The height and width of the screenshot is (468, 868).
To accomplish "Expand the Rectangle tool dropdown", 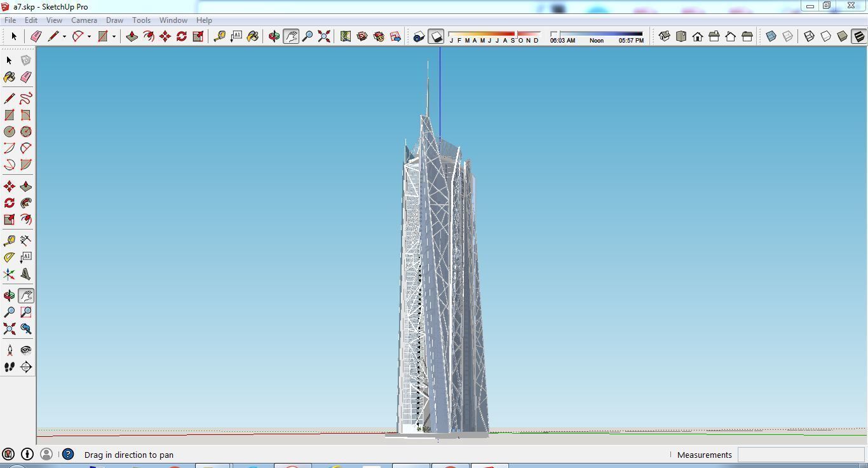I will (x=113, y=36).
